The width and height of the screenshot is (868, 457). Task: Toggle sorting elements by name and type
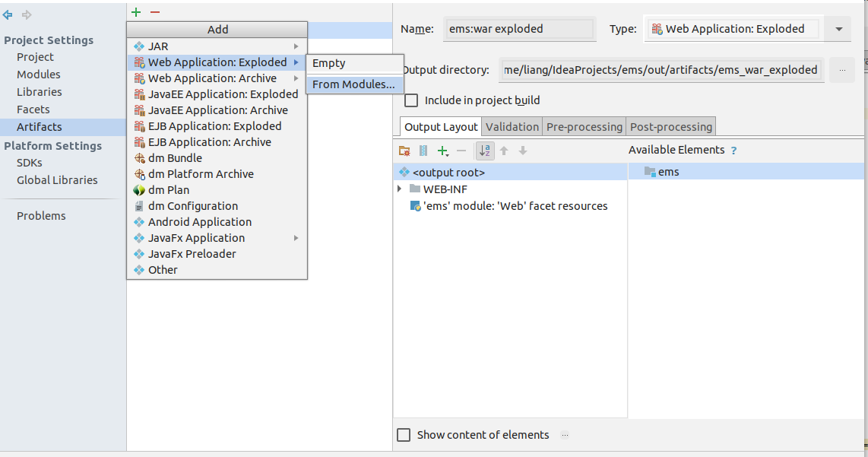click(x=485, y=151)
